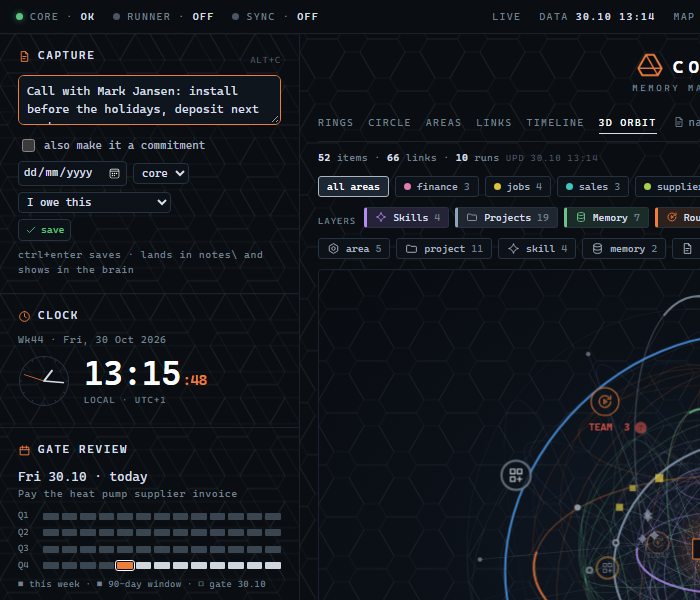Viewport: 700px width, 600px height.
Task: Click the Gate Review calendar icon
Action: (x=25, y=450)
